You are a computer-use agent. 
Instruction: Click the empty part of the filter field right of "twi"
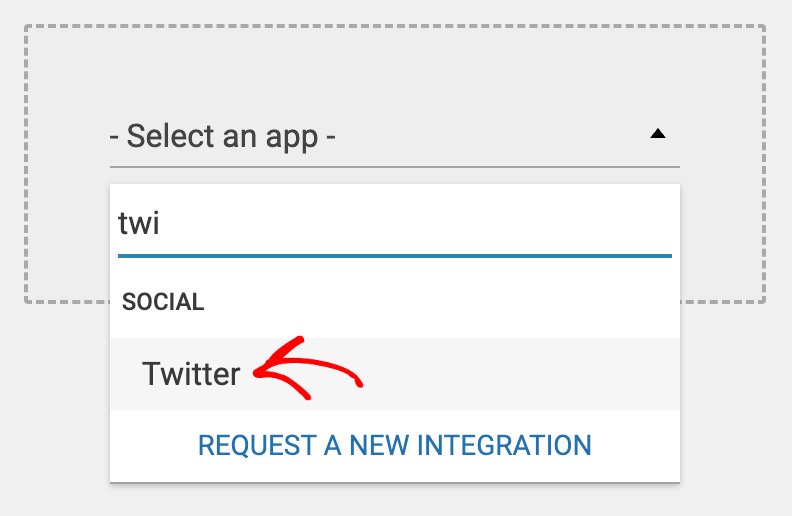tap(414, 224)
